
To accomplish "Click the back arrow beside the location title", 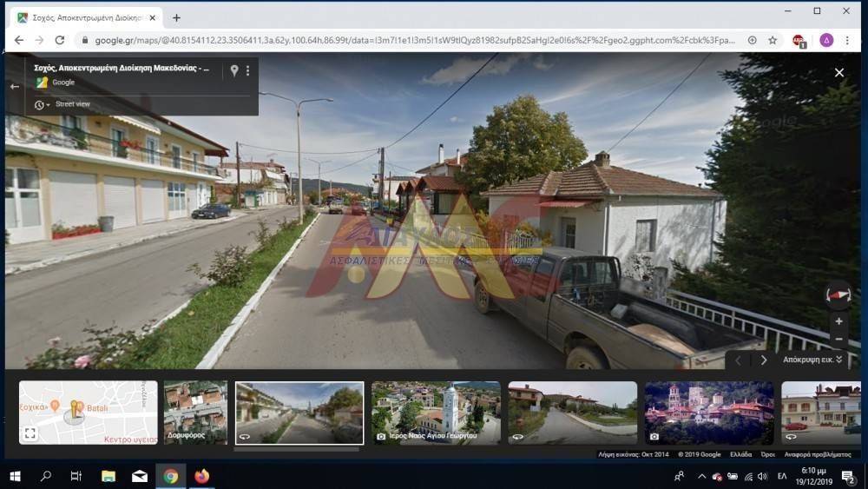I will pyautogui.click(x=14, y=87).
